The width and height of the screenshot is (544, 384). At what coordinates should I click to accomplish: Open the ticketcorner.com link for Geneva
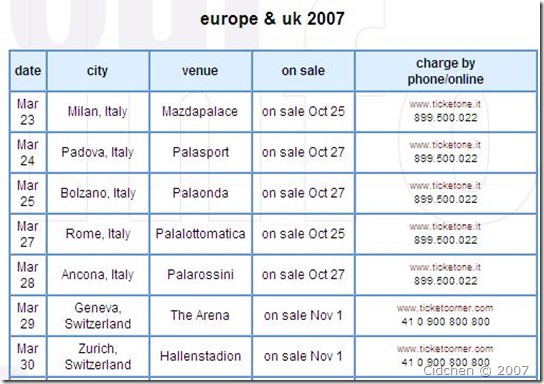445,308
